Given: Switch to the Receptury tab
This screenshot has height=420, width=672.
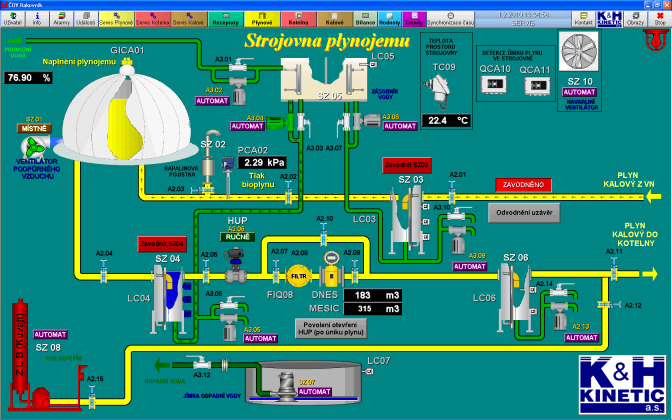Looking at the screenshot, I should tap(225, 19).
